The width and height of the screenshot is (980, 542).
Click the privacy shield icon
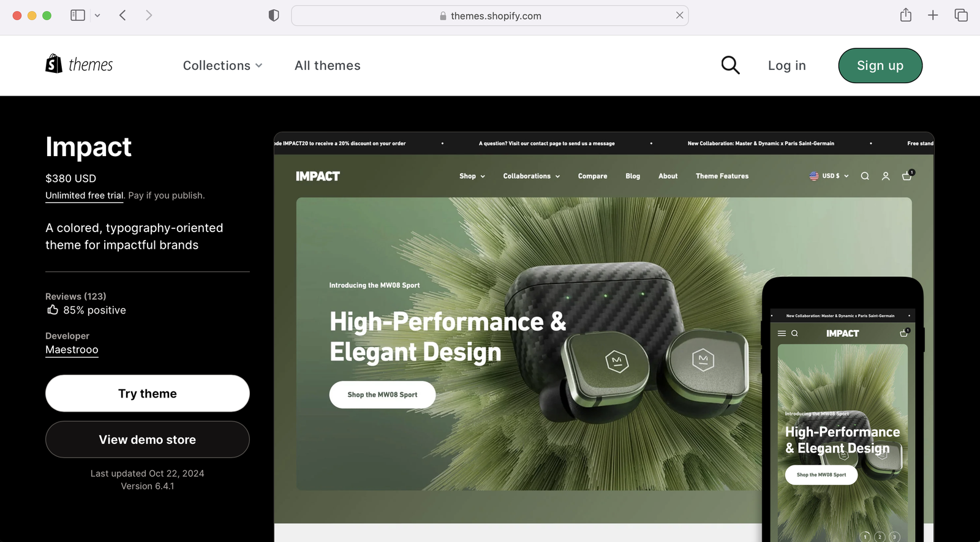pyautogui.click(x=274, y=15)
